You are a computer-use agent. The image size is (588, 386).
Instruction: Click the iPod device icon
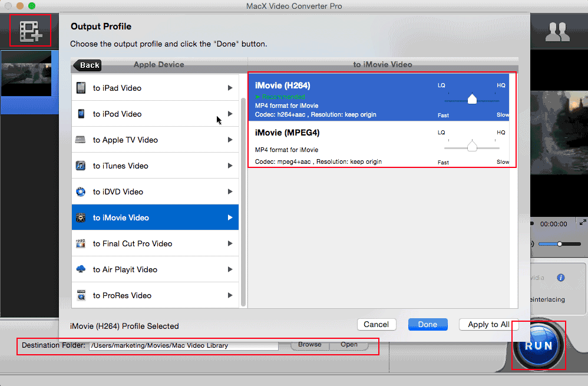pos(81,114)
